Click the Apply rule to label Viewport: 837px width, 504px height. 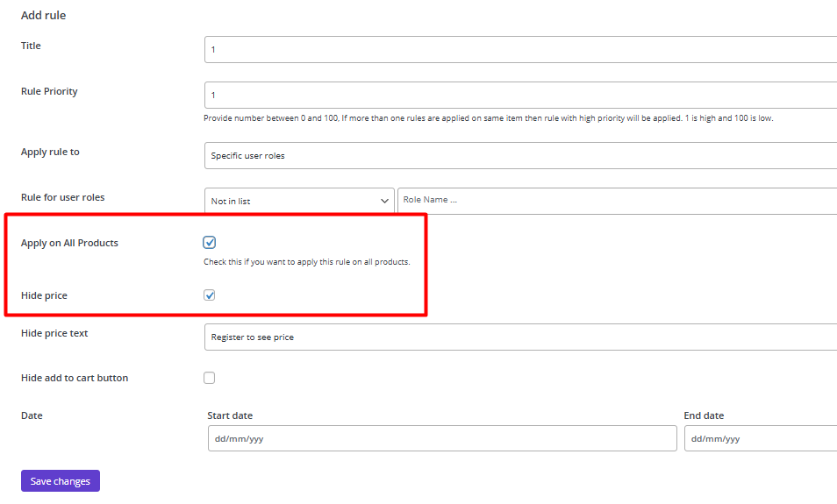point(50,152)
